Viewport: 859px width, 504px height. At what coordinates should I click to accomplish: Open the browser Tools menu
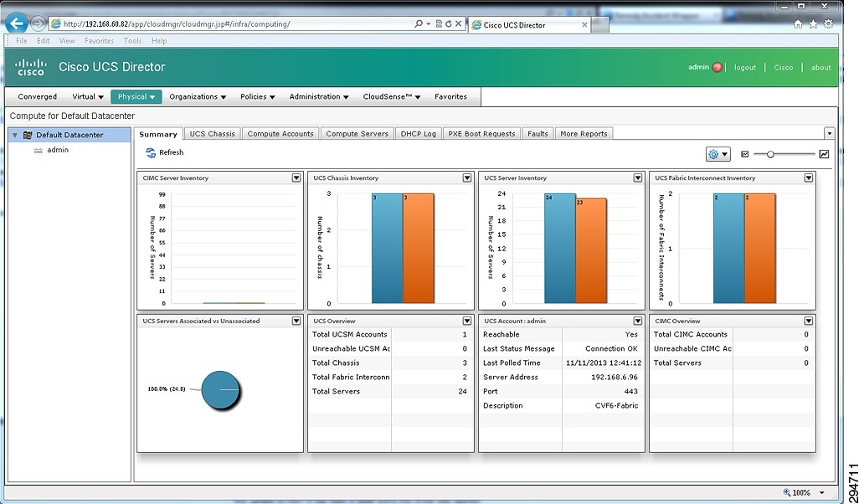click(x=132, y=40)
